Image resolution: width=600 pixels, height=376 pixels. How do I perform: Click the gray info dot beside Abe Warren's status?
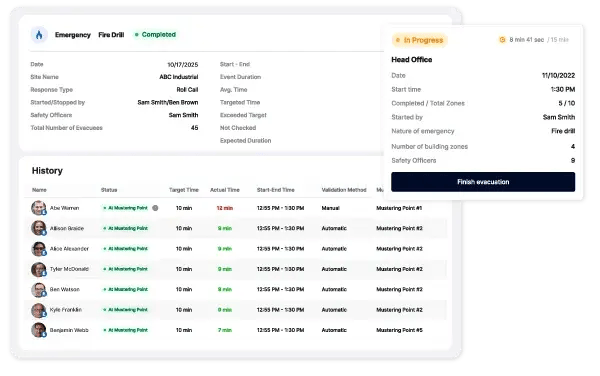[x=155, y=208]
